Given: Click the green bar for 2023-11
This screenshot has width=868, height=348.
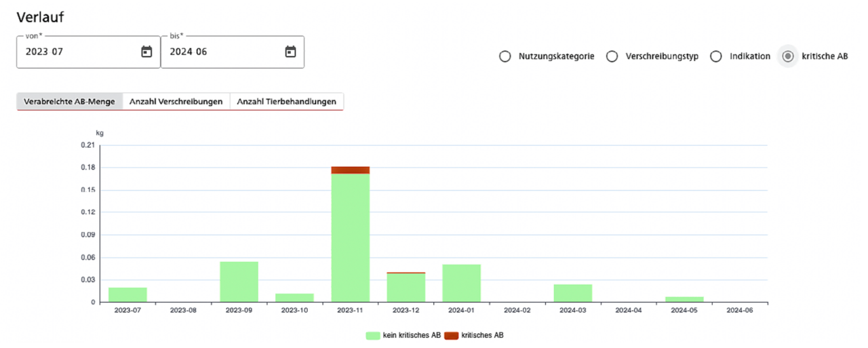Looking at the screenshot, I should (x=350, y=237).
